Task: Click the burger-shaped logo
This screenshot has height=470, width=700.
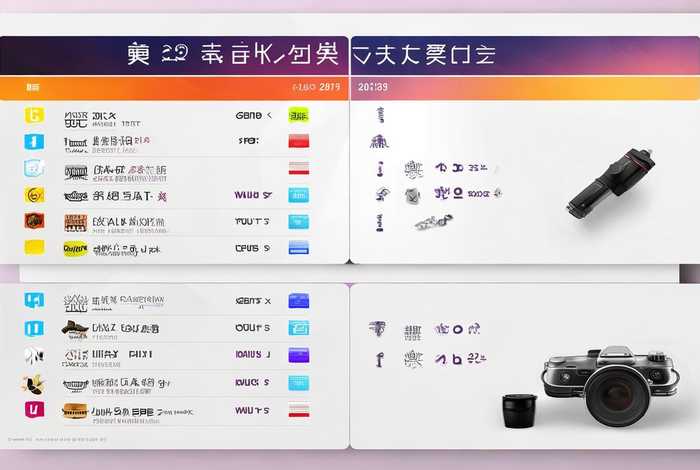Action: (75, 411)
